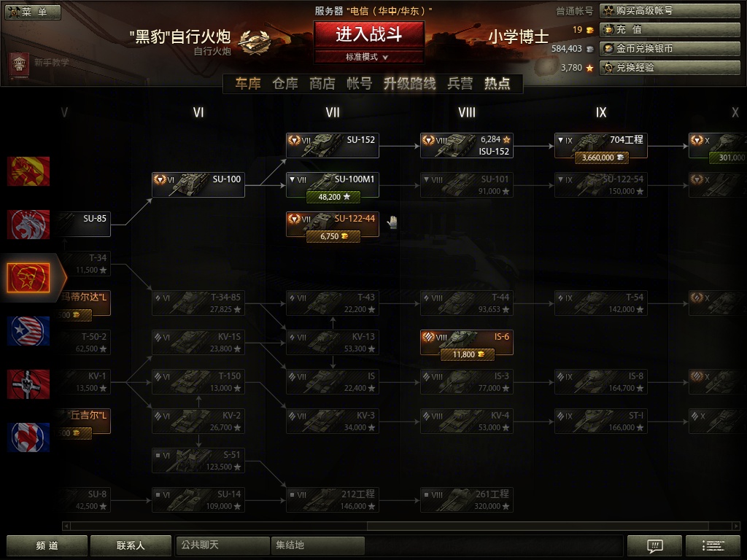Switch to the 兵营 barracks tab
The image size is (747, 560).
pyautogui.click(x=460, y=84)
